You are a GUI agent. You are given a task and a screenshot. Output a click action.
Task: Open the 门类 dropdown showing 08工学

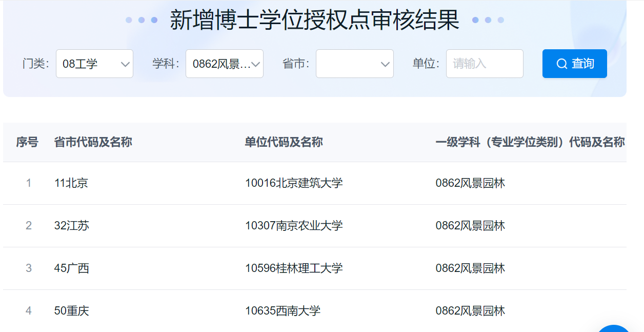[94, 64]
